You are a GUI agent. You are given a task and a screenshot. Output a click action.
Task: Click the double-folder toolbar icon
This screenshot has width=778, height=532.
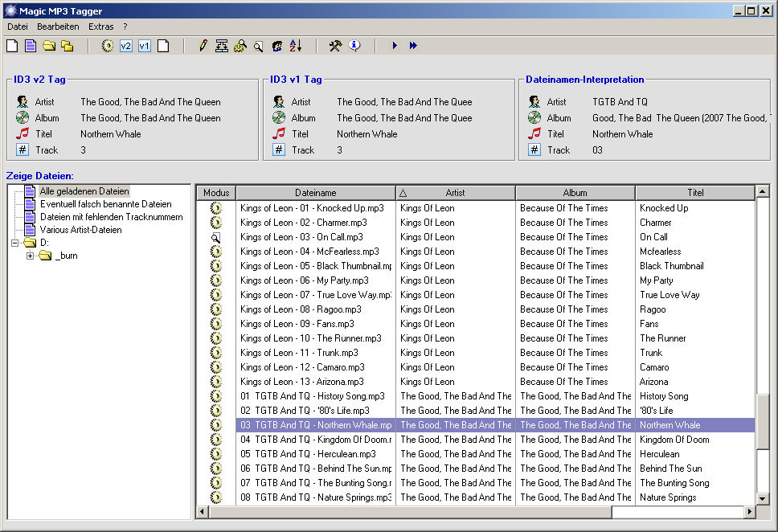[x=67, y=46]
